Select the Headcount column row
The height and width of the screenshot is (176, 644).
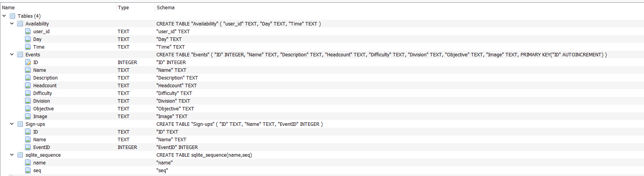[x=322, y=85]
